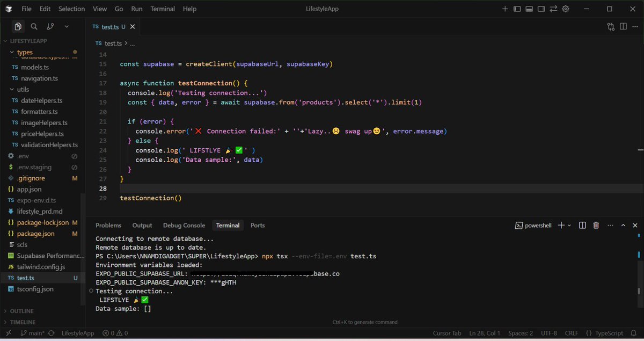Kill terminal with trash icon
Viewport: 644px width, 341px height.
point(596,226)
